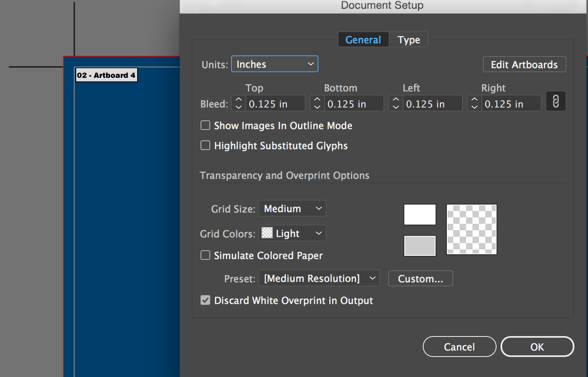Decrease the Bottom bleed stepper down arrow
The width and height of the screenshot is (588, 377).
pyautogui.click(x=317, y=107)
